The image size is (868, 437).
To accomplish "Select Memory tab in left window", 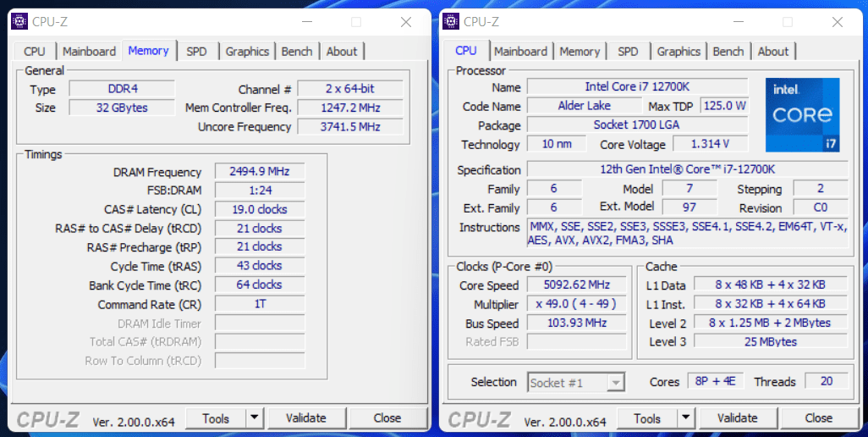I will (148, 51).
